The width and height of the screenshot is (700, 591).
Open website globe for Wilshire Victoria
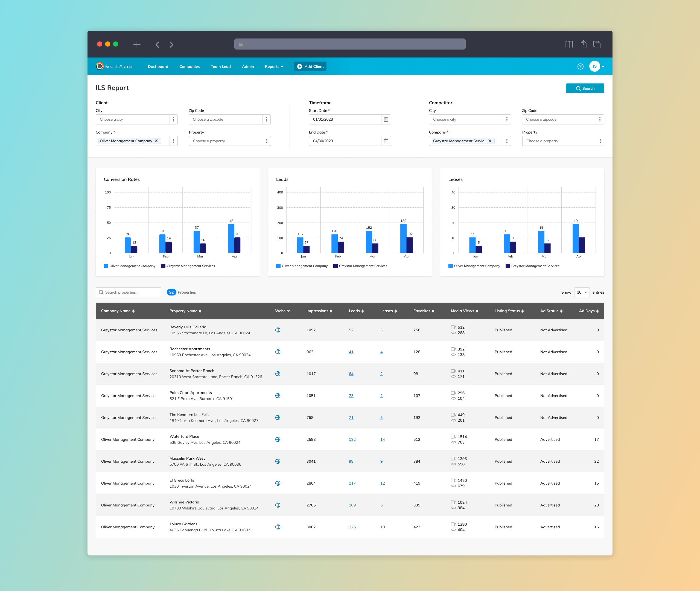click(278, 505)
